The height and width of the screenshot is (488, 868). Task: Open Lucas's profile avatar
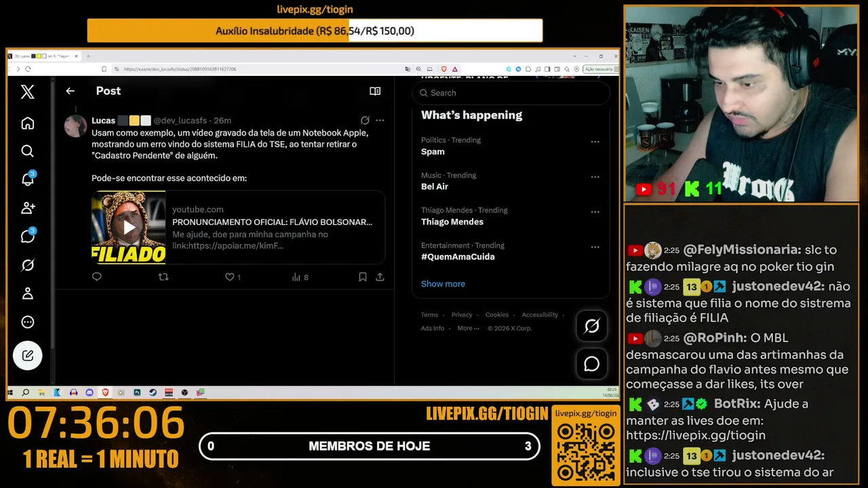pos(76,126)
